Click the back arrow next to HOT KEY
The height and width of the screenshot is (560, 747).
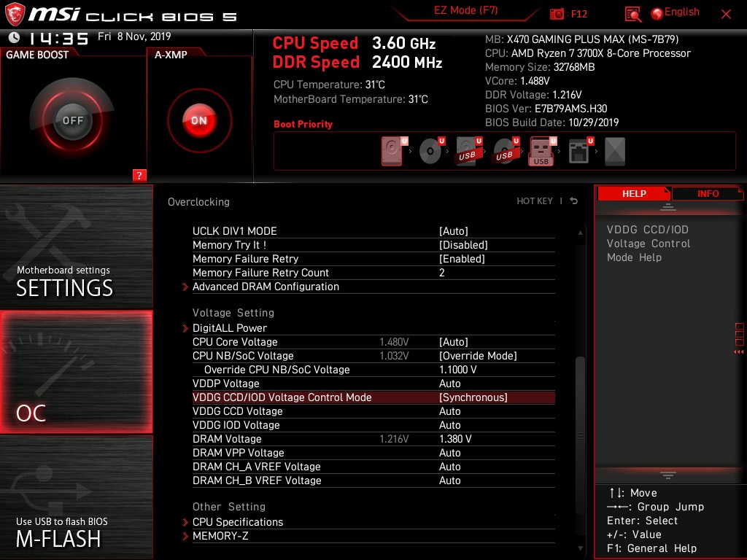pyautogui.click(x=573, y=201)
